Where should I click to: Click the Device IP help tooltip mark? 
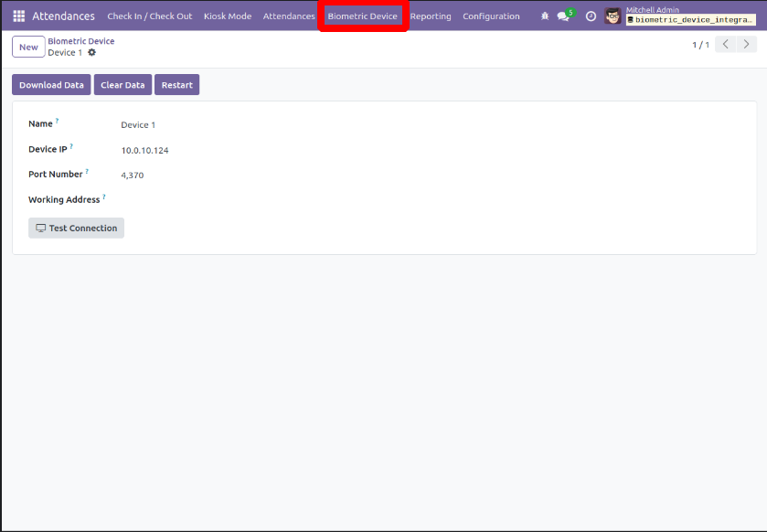71,145
